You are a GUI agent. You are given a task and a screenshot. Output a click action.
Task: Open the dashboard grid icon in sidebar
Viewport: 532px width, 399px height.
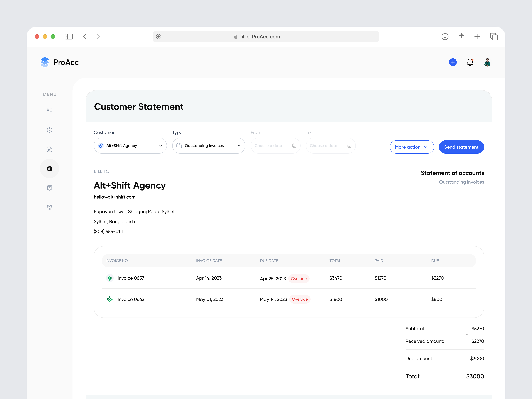coord(49,111)
